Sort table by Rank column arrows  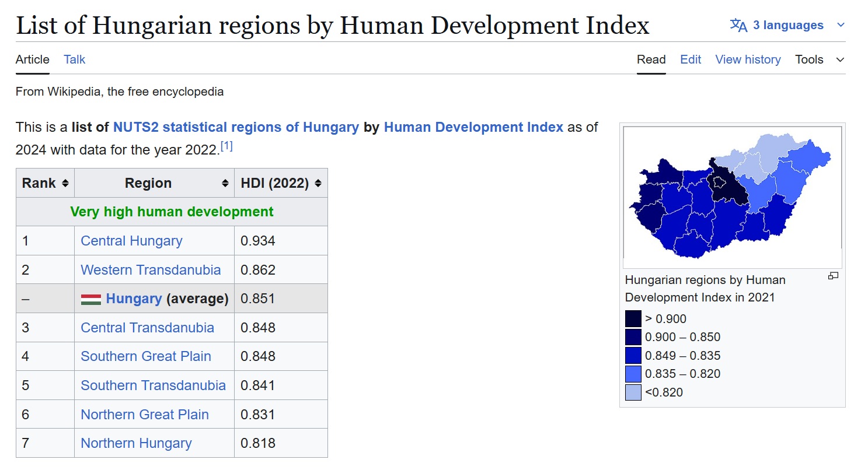(x=65, y=183)
